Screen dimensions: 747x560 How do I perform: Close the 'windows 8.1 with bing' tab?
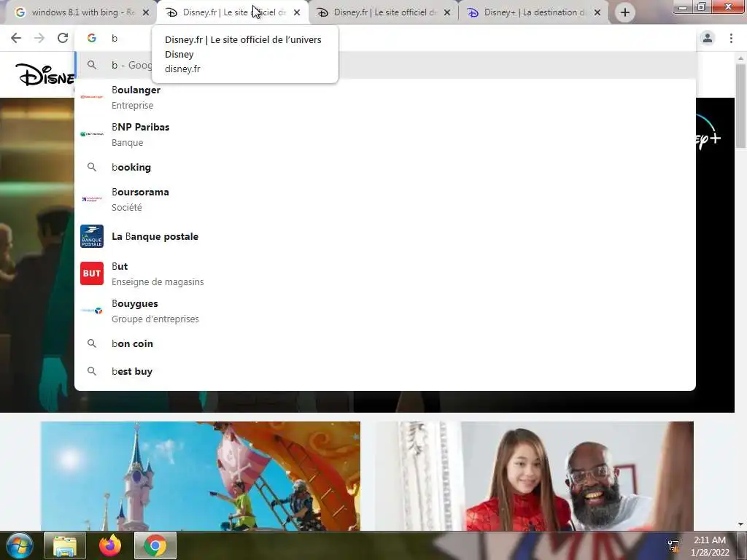146,12
